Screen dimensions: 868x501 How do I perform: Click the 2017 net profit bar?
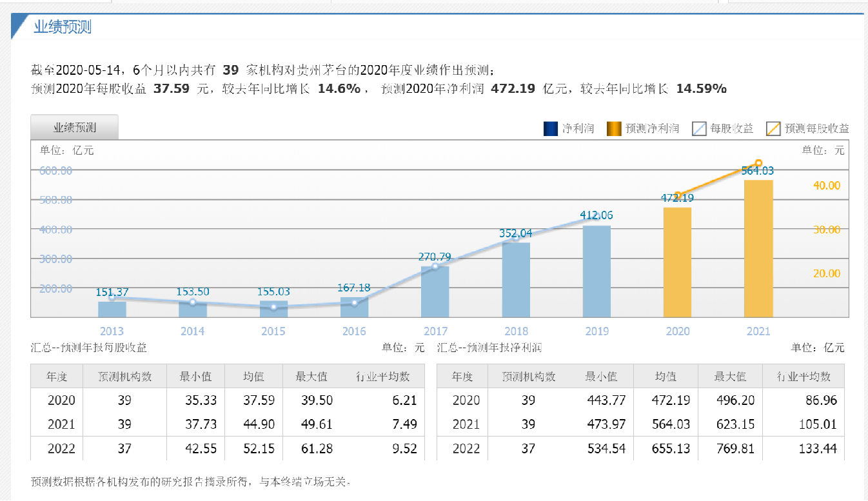[x=435, y=291]
